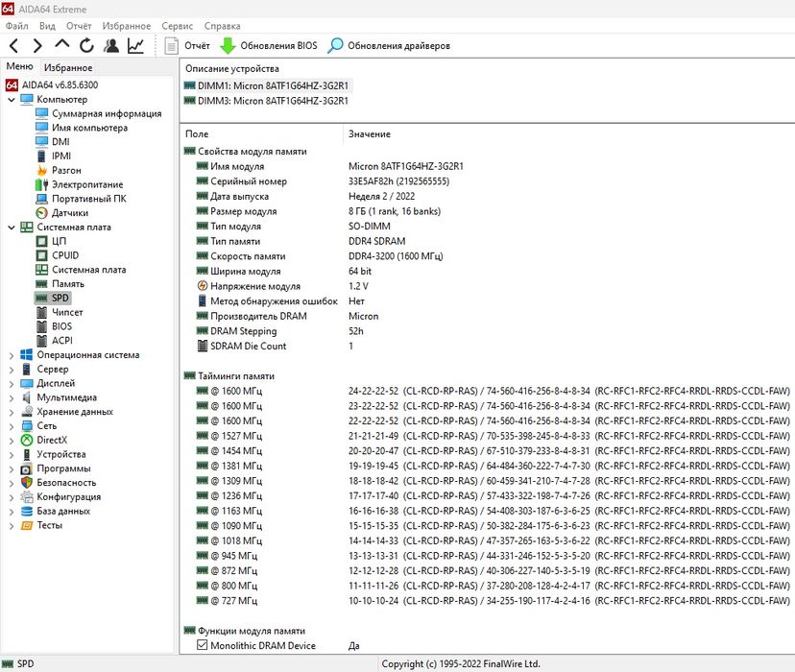The width and height of the screenshot is (795, 672).
Task: Click the Поле column header
Action: coord(197,133)
